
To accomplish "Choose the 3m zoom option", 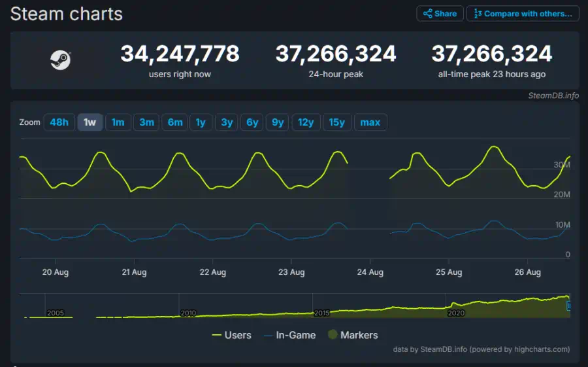I will (x=146, y=122).
